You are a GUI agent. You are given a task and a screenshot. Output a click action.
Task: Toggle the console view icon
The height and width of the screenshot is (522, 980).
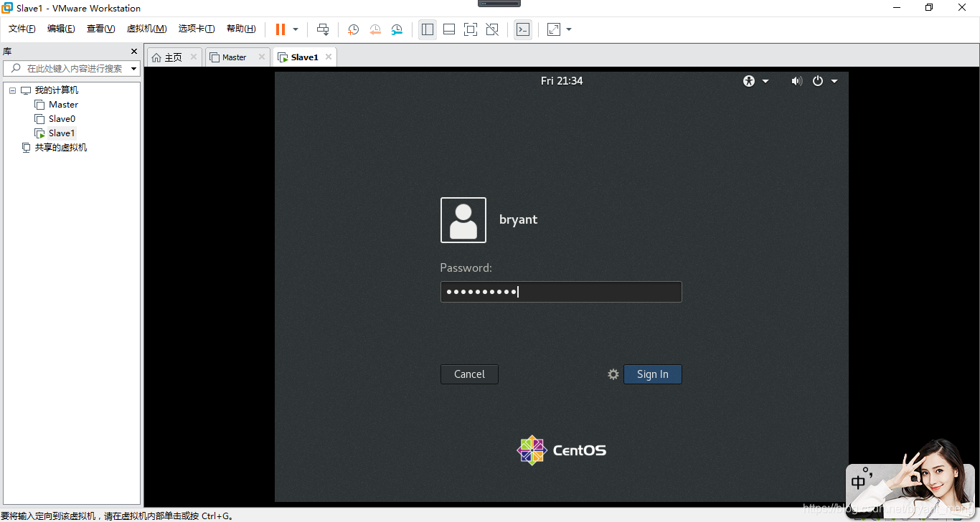(x=523, y=29)
